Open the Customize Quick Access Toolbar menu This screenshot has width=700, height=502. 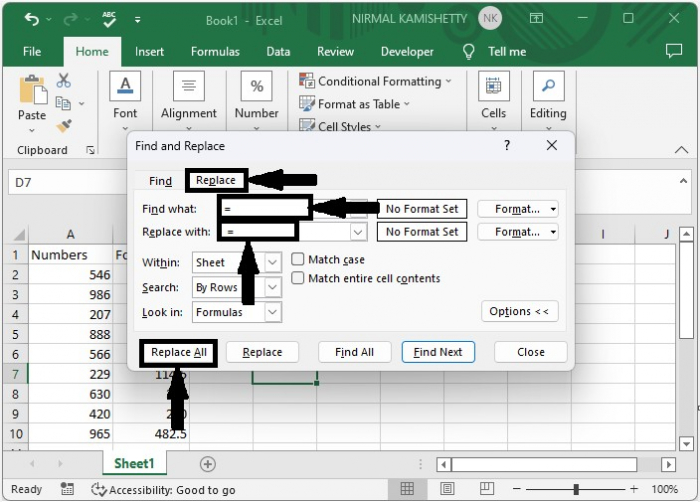click(138, 20)
